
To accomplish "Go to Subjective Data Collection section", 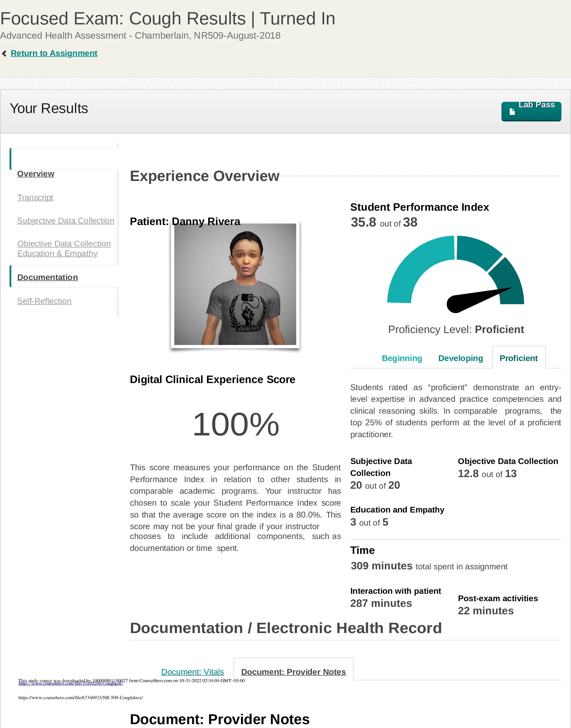I will (66, 221).
